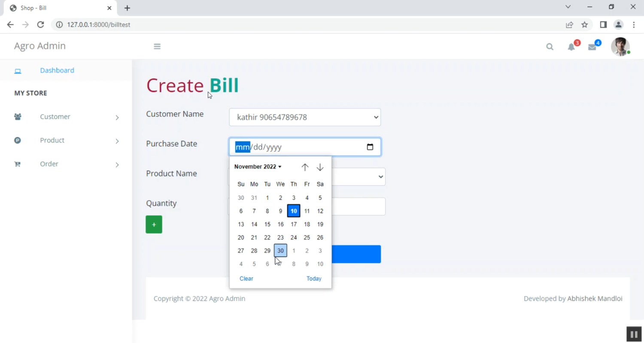Open the messages envelope icon
The height and width of the screenshot is (343, 644).
click(592, 47)
